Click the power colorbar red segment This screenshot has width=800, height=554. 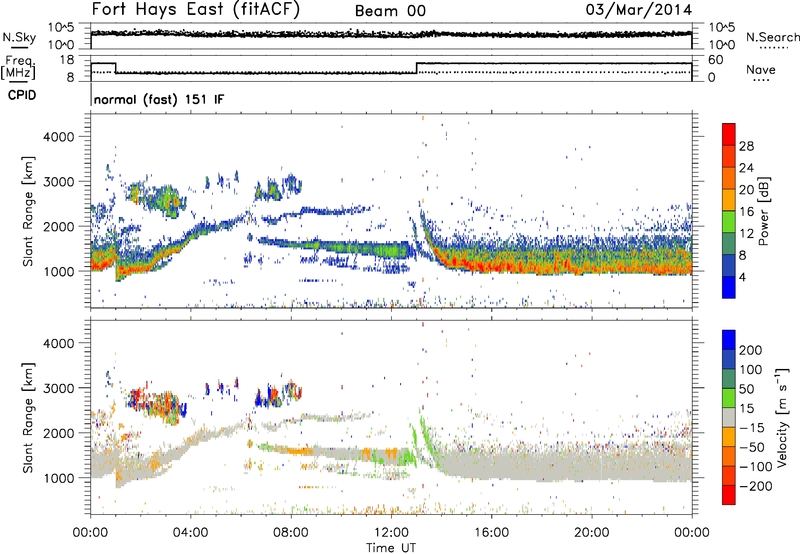pos(729,135)
